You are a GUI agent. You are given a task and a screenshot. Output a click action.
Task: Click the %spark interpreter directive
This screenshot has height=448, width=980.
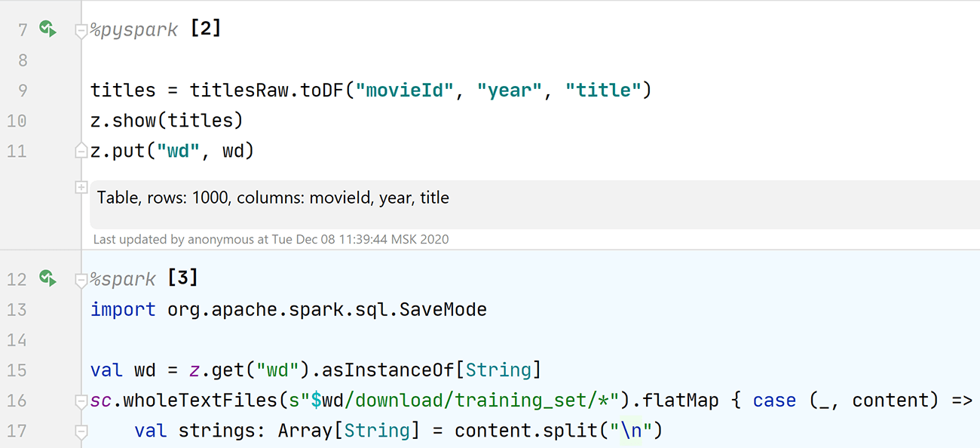(x=123, y=279)
